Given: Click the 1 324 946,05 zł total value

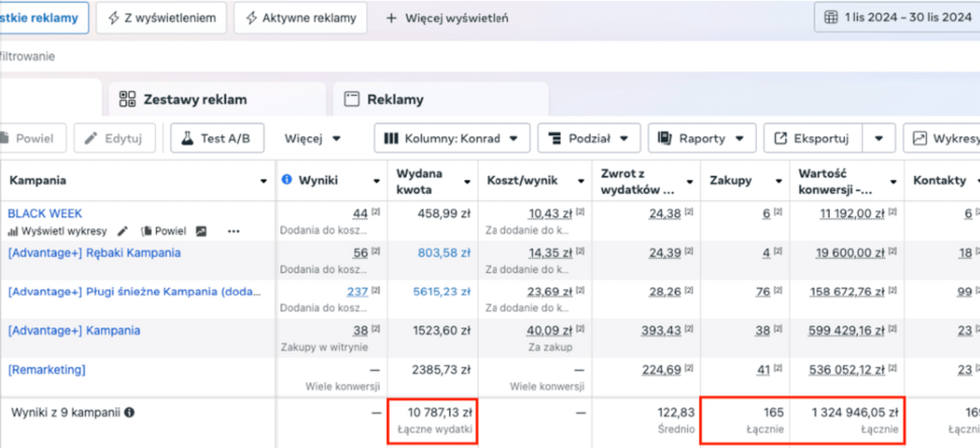Looking at the screenshot, I should [855, 412].
